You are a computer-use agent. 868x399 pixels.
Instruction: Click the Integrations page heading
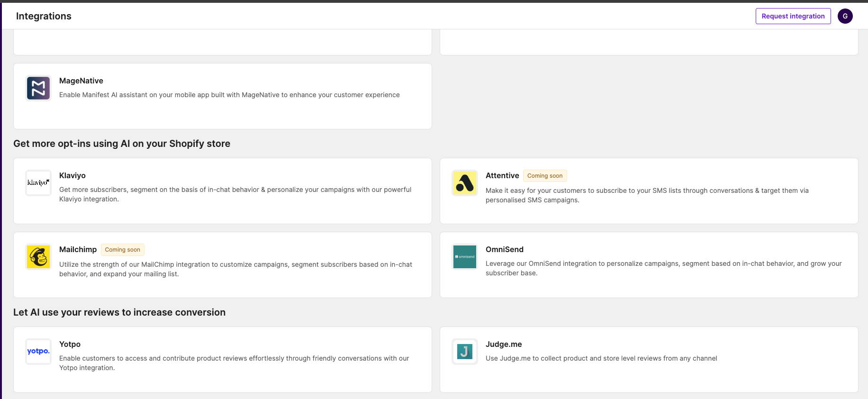click(x=44, y=16)
